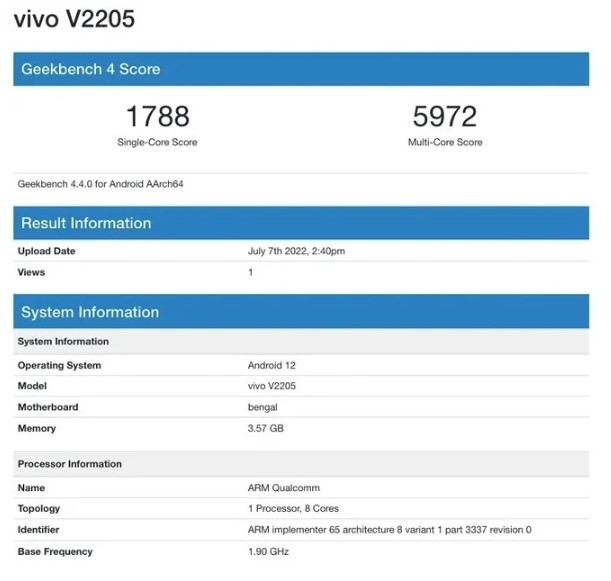611x581 pixels.
Task: Click the vivo V2205 page title
Action: point(74,19)
